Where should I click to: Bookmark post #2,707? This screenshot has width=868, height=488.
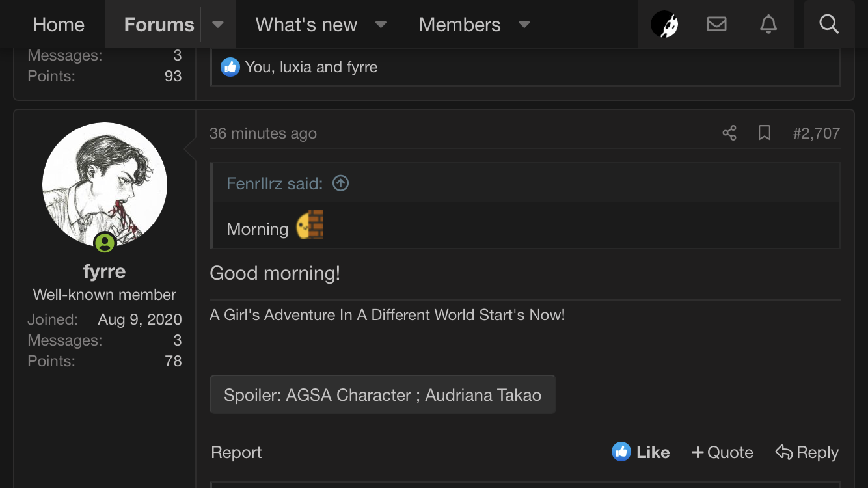tap(765, 133)
